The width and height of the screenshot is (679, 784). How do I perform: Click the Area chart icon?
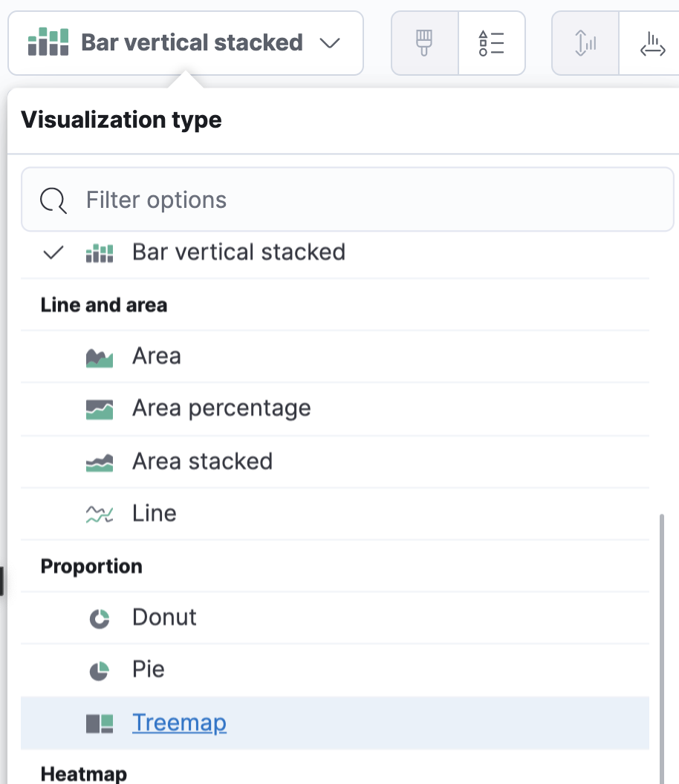100,357
